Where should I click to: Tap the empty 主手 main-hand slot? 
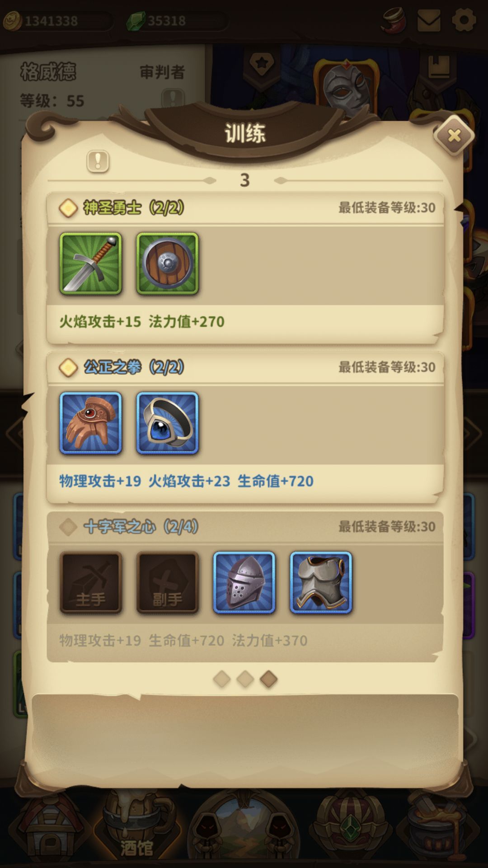(x=91, y=582)
